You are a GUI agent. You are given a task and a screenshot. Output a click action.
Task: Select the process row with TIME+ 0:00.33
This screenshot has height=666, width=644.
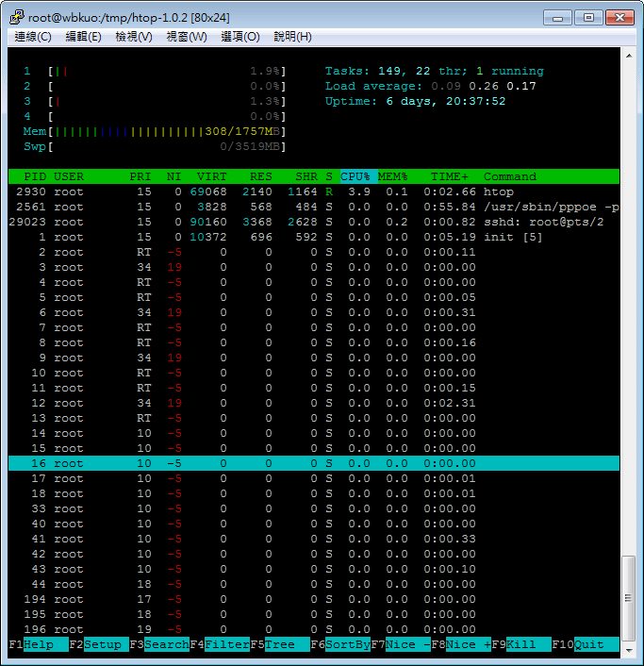click(314, 539)
